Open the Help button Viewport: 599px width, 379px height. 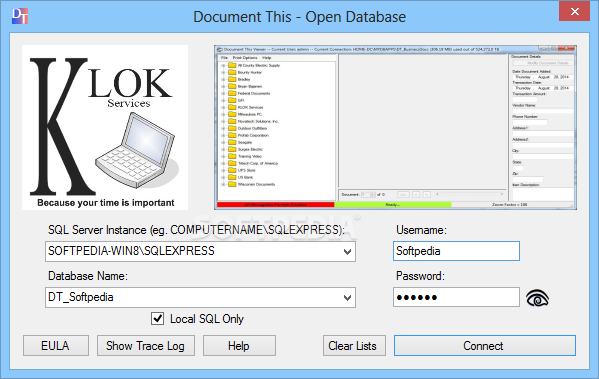[239, 346]
